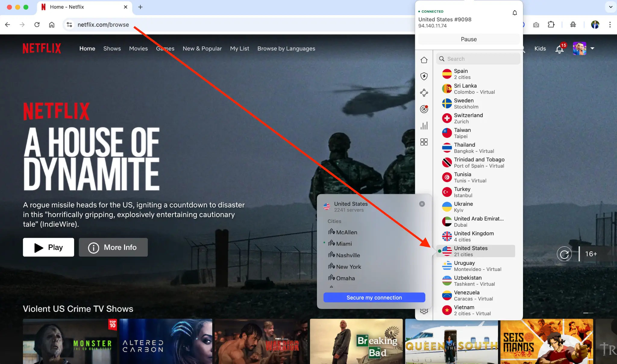Screen dimensions: 617x364
Task: View connection statistics bar-chart icon
Action: (x=424, y=126)
